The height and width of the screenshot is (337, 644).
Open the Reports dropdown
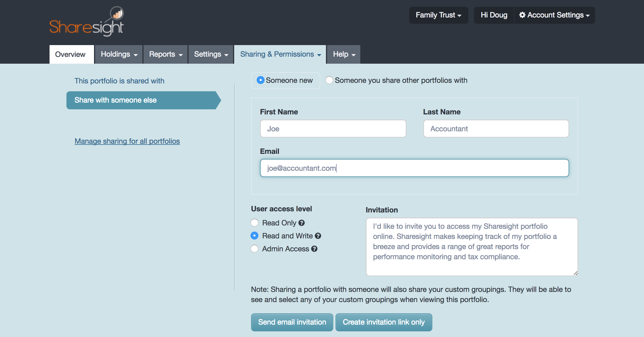pos(165,54)
